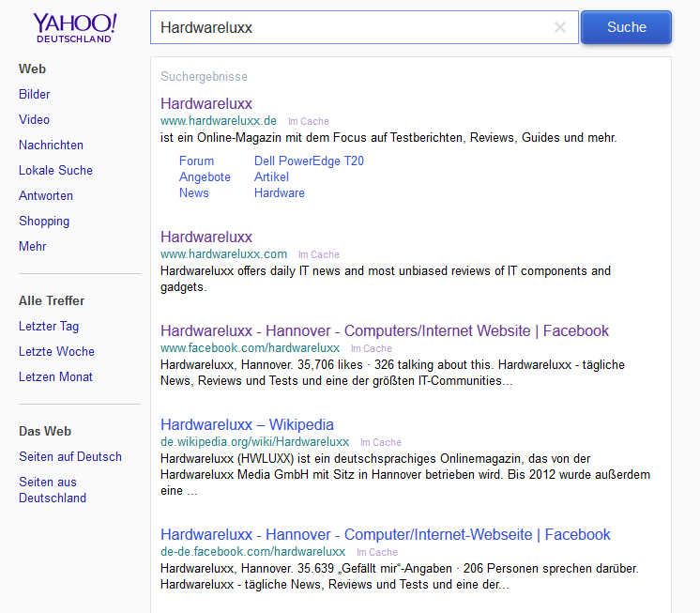700x613 pixels.
Task: Select the Web search category
Action: point(32,69)
